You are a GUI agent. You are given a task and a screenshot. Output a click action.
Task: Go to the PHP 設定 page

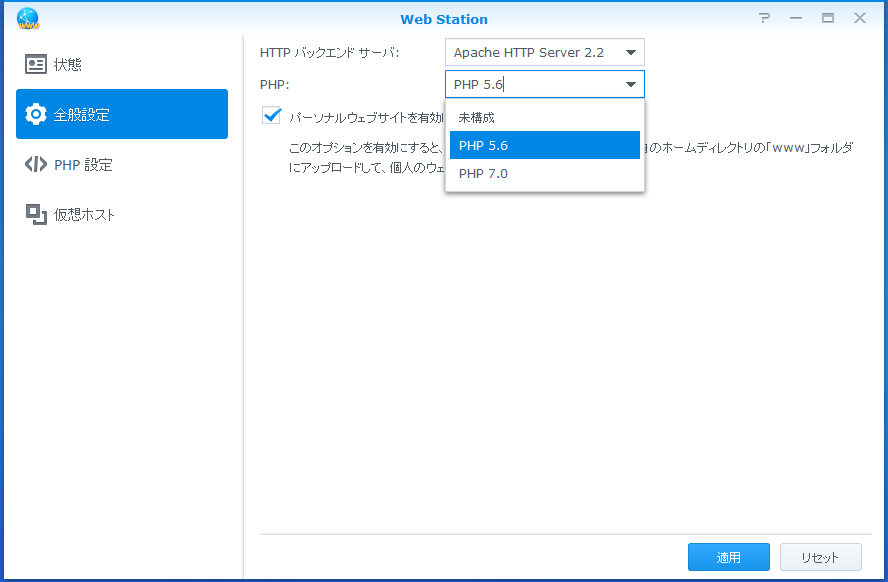pyautogui.click(x=122, y=165)
